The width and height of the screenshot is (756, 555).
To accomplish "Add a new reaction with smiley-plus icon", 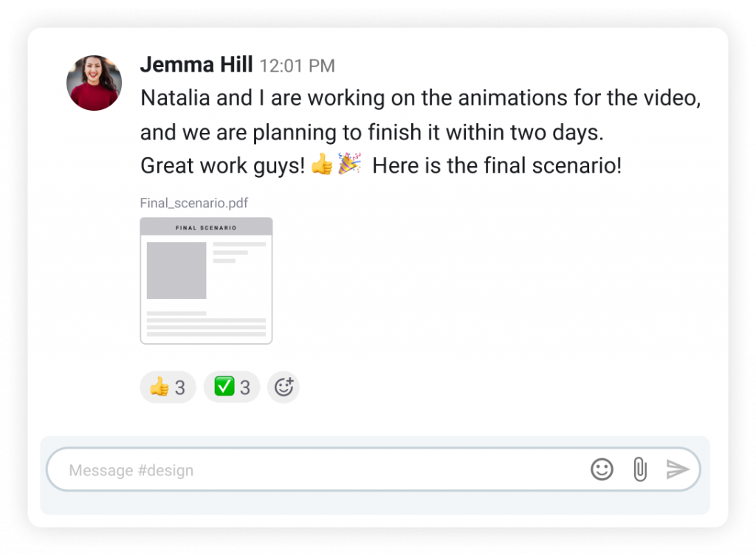I will 283,387.
